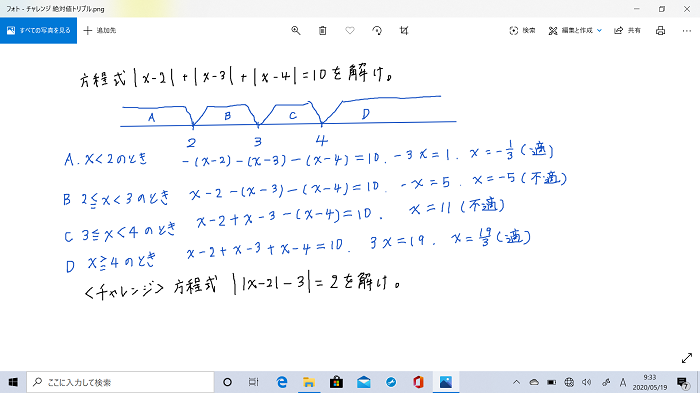
Task: Open Microsoft Edge from the taskbar
Action: point(282,382)
